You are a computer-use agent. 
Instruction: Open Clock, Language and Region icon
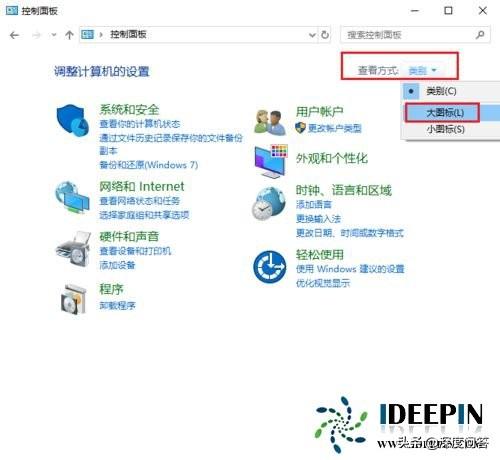(x=269, y=204)
